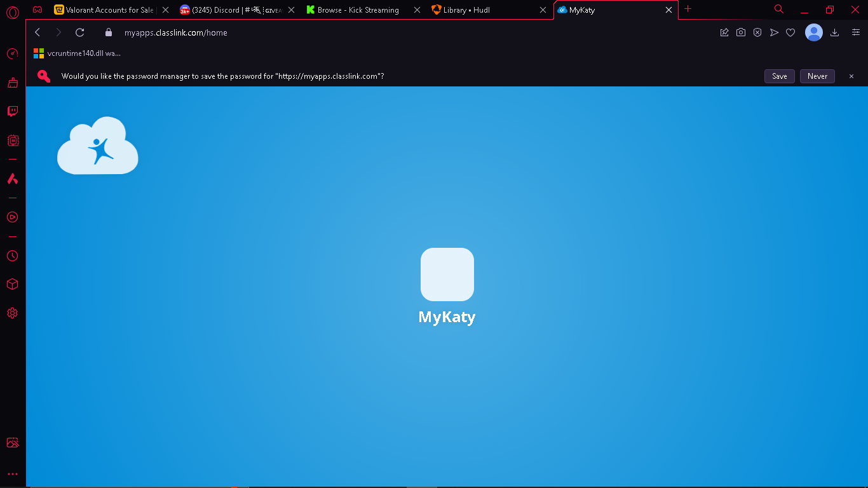The image size is (868, 488).
Task: Open the profile avatar menu
Action: coord(814,32)
